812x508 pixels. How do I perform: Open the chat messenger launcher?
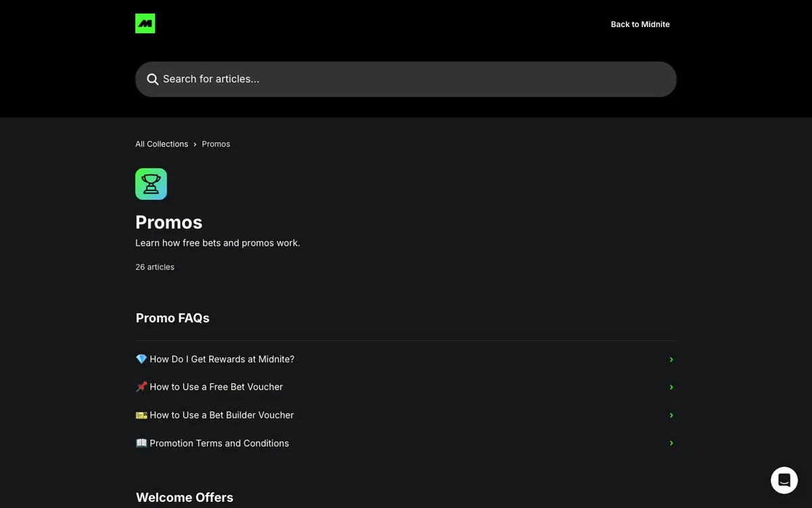(x=784, y=480)
